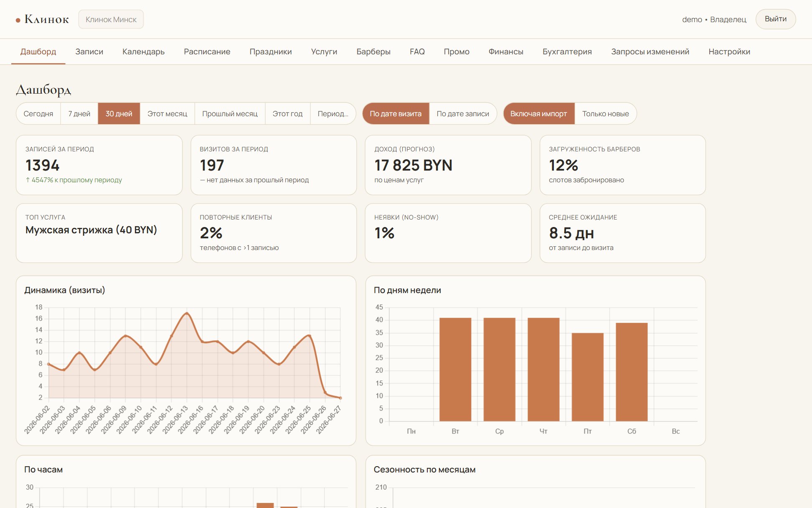This screenshot has width=812, height=508.
Task: Open the Календарь tab
Action: coord(143,51)
